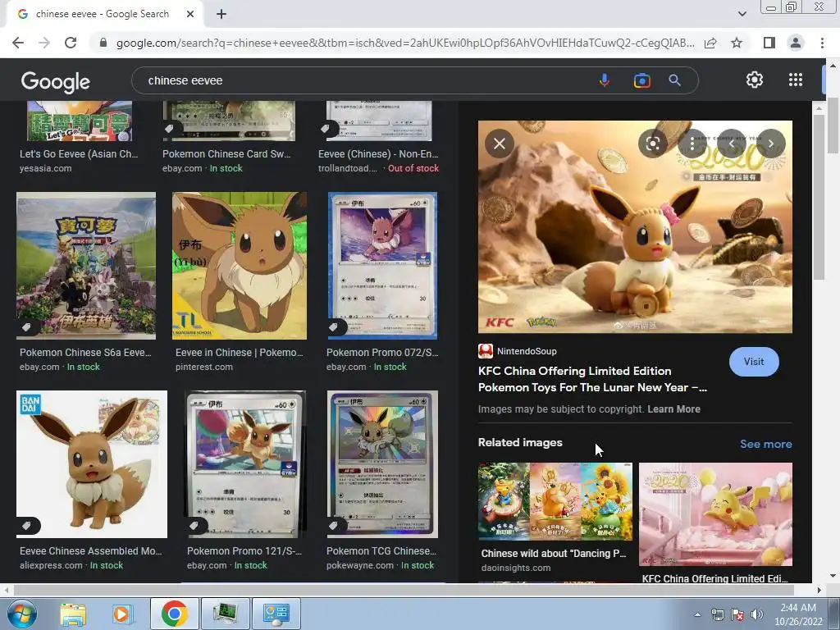Click product tag icon on S6a box image

coord(27,326)
